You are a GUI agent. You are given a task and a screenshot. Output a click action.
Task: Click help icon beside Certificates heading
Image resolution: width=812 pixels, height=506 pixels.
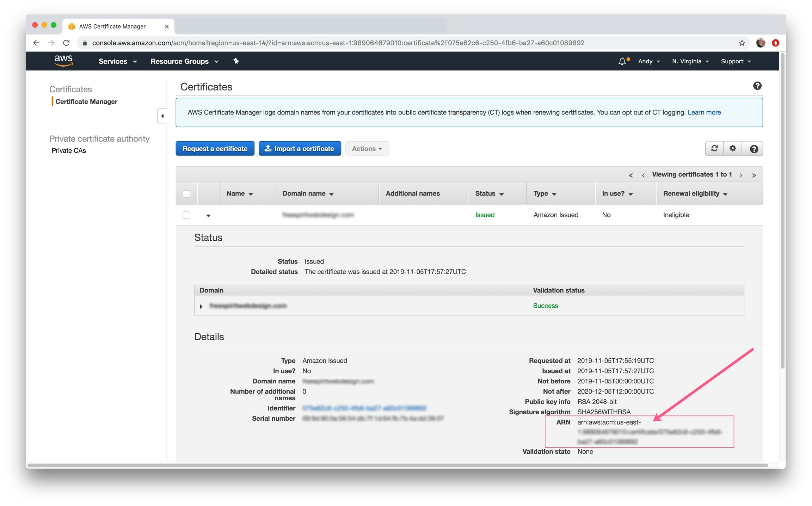tap(757, 86)
